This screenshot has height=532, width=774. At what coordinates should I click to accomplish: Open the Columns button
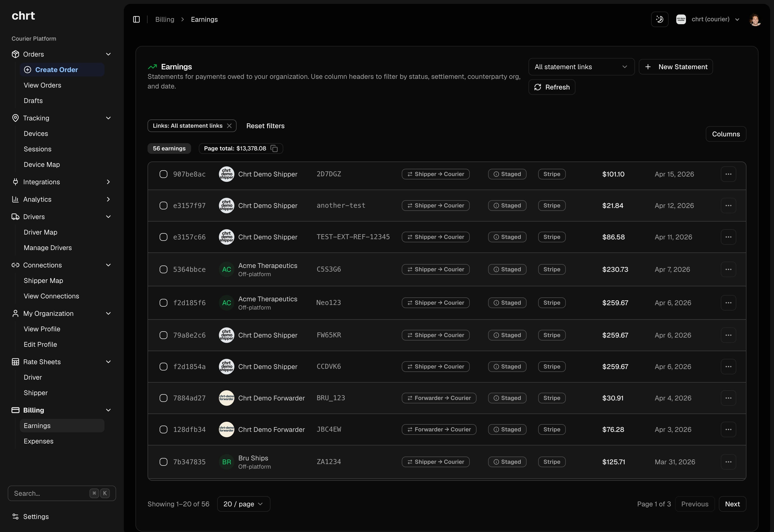(x=726, y=134)
